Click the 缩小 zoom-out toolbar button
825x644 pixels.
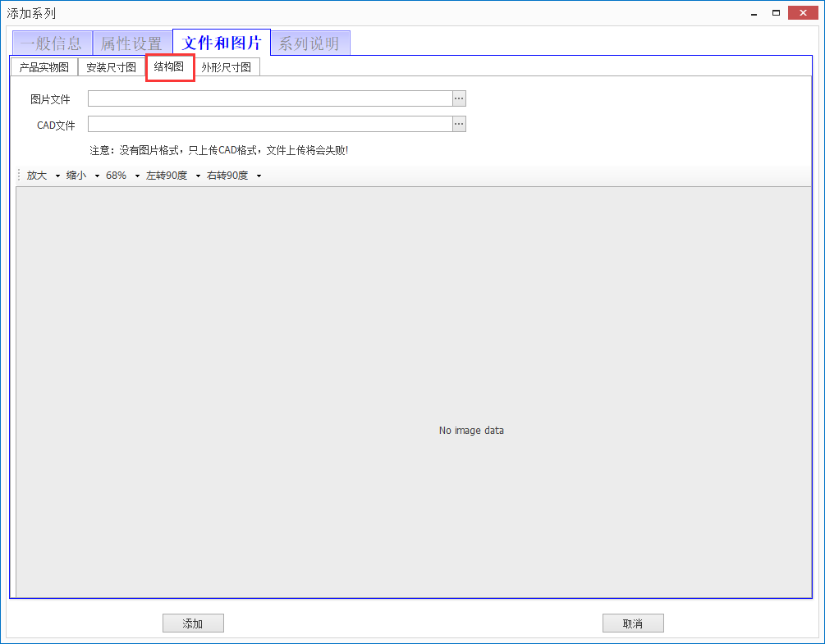[76, 176]
